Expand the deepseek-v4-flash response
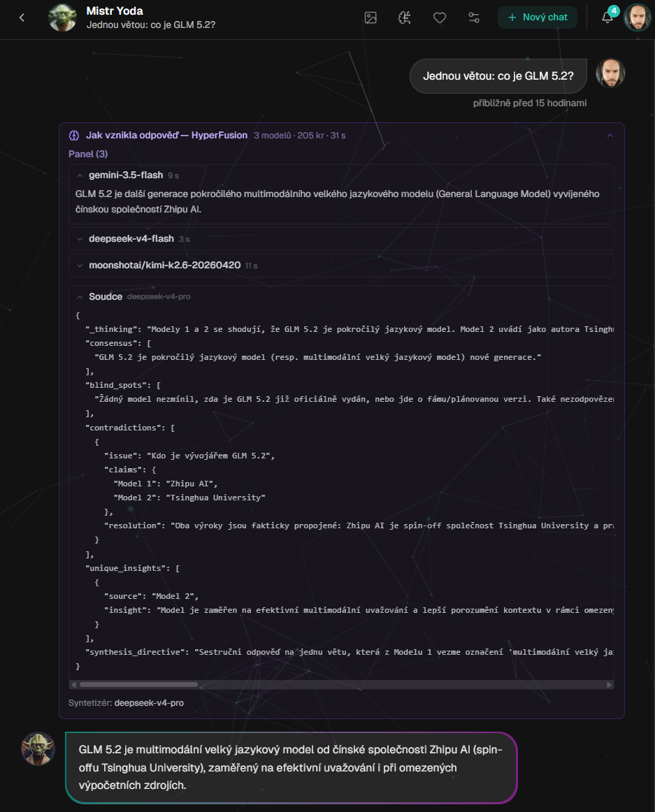Image resolution: width=655 pixels, height=812 pixels. click(341, 239)
